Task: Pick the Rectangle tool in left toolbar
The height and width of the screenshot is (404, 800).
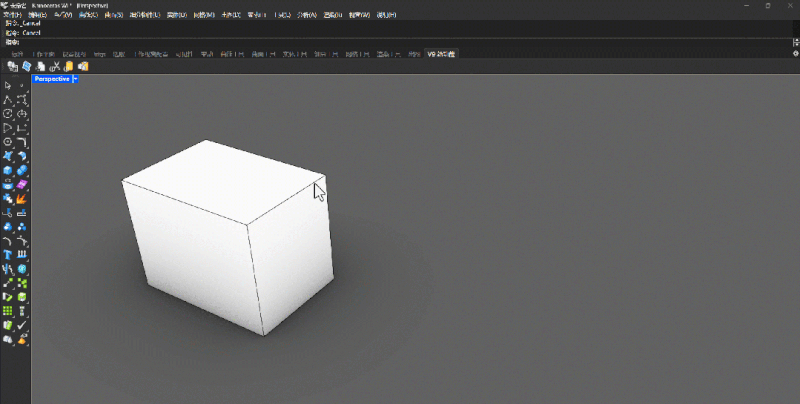Action: click(22, 128)
